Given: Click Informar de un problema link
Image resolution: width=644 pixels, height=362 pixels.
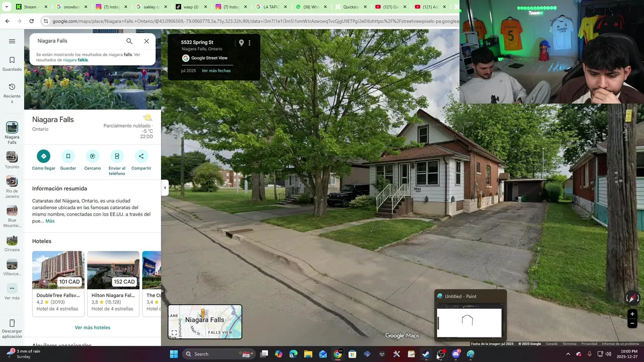Looking at the screenshot, I should 620,344.
